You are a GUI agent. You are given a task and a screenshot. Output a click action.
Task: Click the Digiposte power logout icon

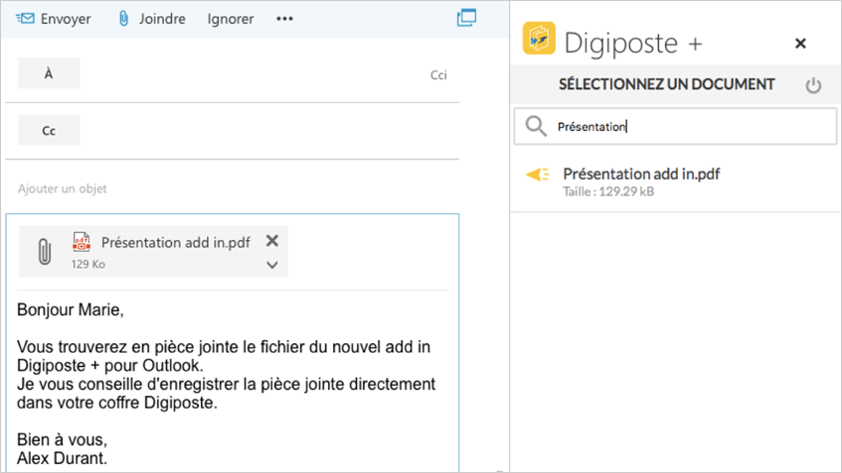[x=813, y=85]
